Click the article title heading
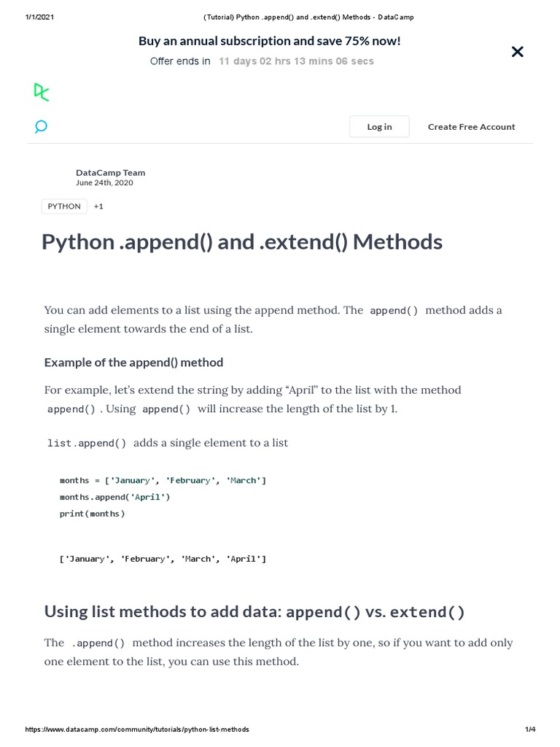The height and width of the screenshot is (747, 560). tap(242, 241)
